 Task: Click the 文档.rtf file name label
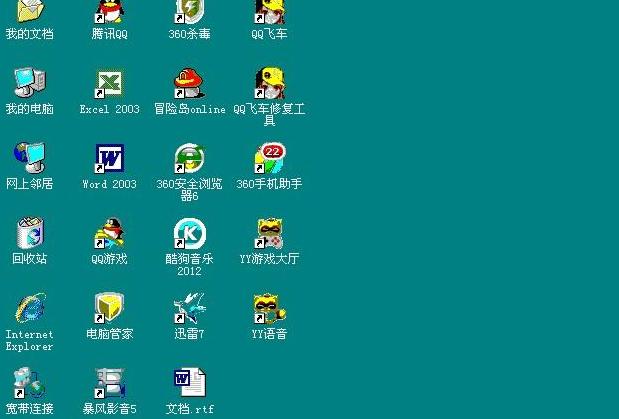(x=189, y=409)
